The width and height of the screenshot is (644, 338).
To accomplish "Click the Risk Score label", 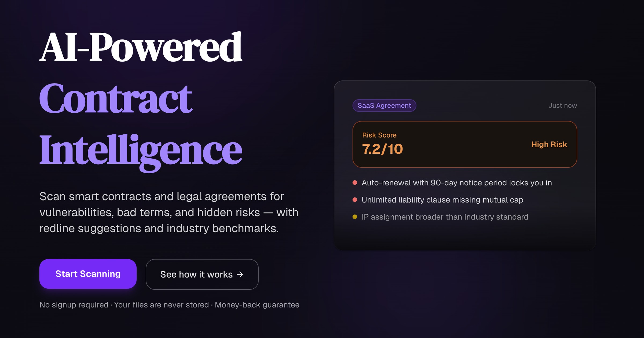I will click(x=379, y=135).
